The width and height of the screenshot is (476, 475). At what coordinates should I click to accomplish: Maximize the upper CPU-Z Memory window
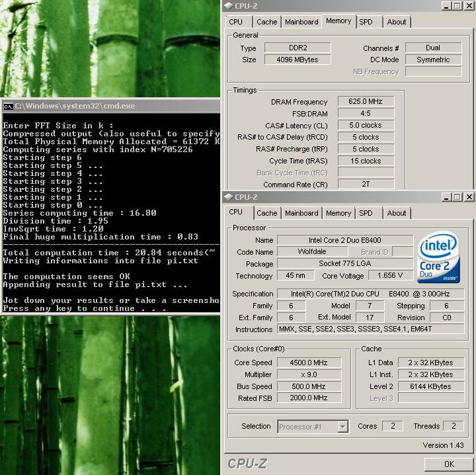pos(457,6)
